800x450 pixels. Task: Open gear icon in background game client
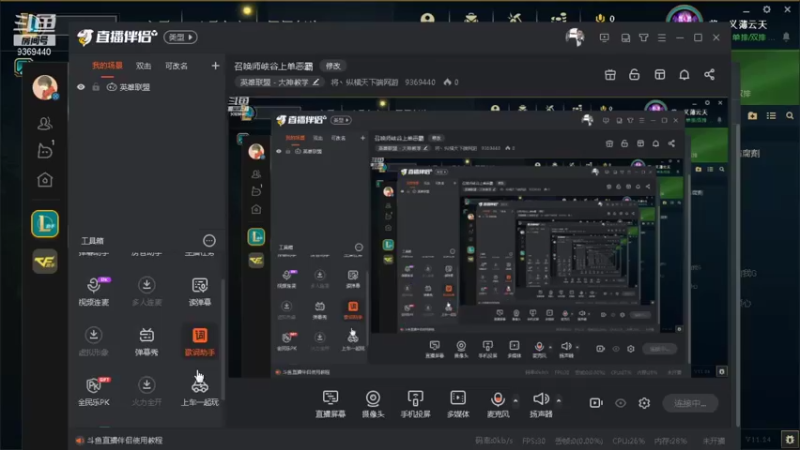click(x=766, y=9)
